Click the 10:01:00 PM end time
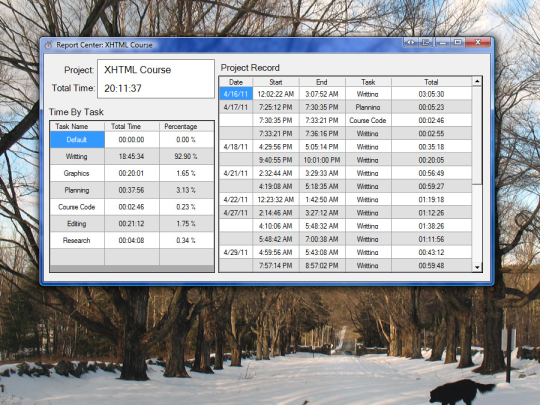The image size is (540, 405). 322,160
